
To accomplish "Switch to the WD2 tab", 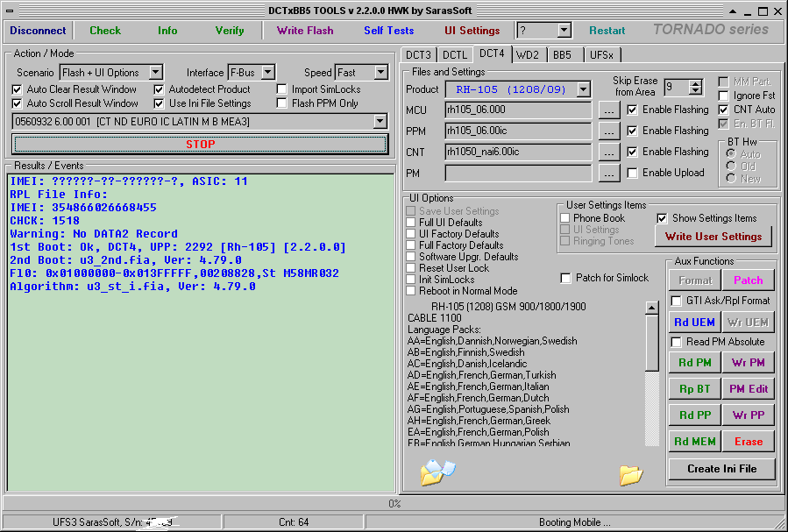I will coord(527,54).
